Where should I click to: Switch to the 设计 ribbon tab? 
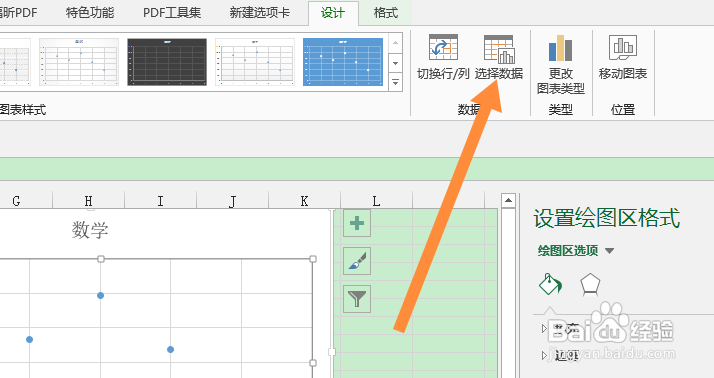pyautogui.click(x=333, y=13)
